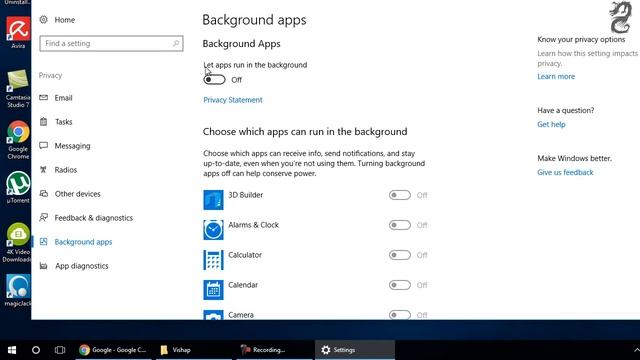Switch to Recording taskbar window

coord(274,350)
